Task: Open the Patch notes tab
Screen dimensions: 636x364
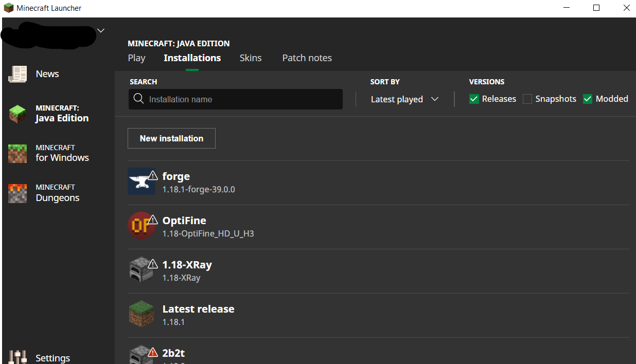Action: [307, 58]
